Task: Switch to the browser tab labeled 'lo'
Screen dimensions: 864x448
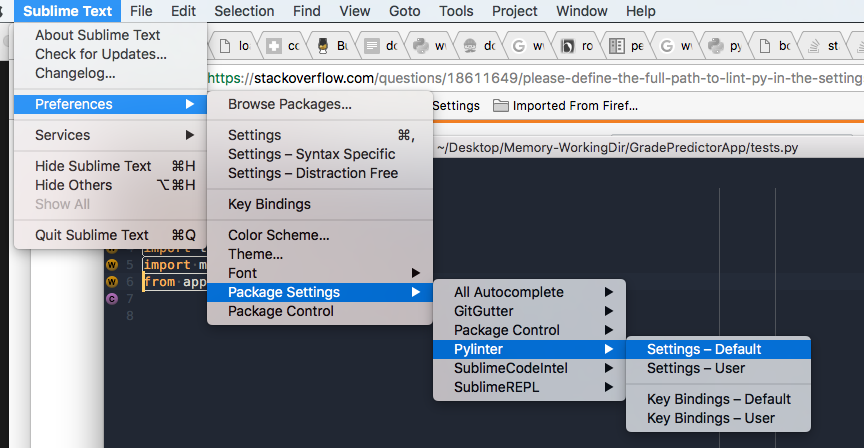Action: point(234,46)
